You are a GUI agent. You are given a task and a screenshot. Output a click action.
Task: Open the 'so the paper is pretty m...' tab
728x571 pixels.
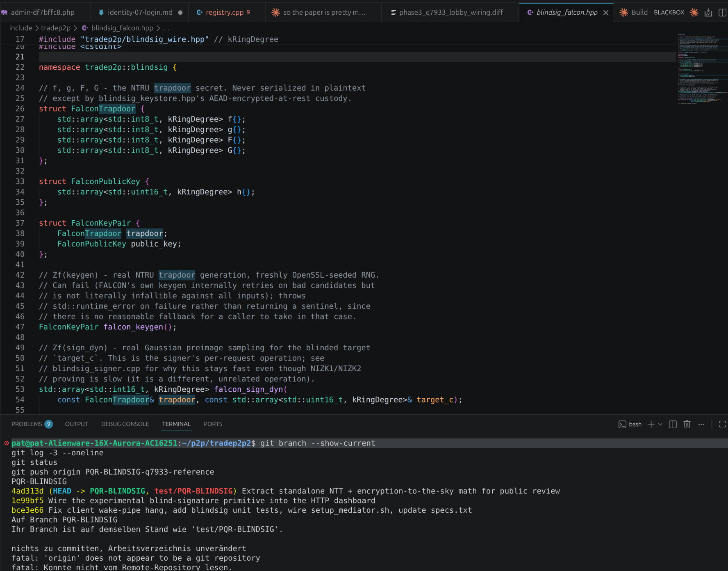(x=324, y=12)
